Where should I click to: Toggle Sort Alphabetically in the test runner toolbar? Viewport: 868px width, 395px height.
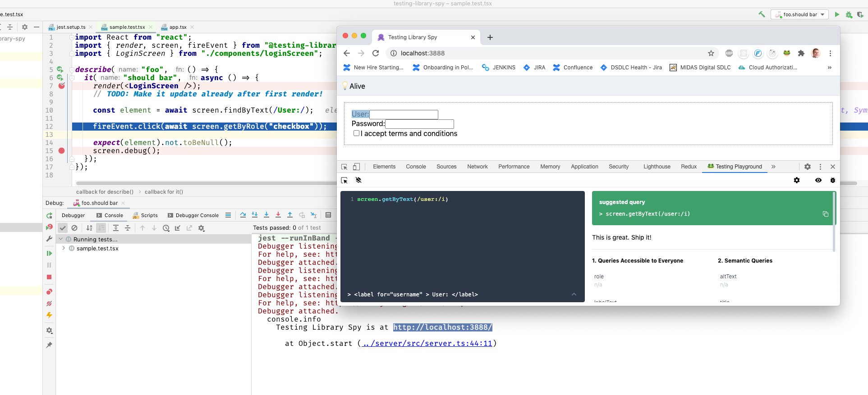pyautogui.click(x=89, y=228)
